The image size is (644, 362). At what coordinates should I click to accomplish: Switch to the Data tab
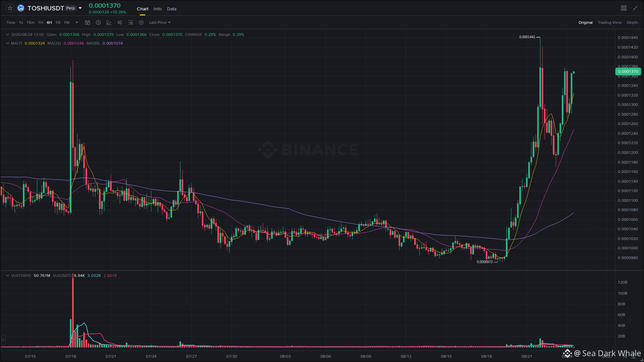tap(172, 9)
